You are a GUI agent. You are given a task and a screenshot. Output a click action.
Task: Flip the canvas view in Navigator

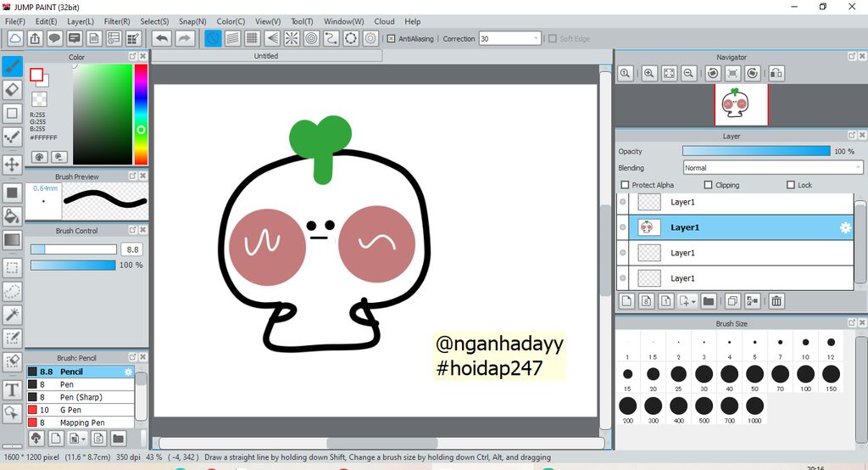point(776,73)
